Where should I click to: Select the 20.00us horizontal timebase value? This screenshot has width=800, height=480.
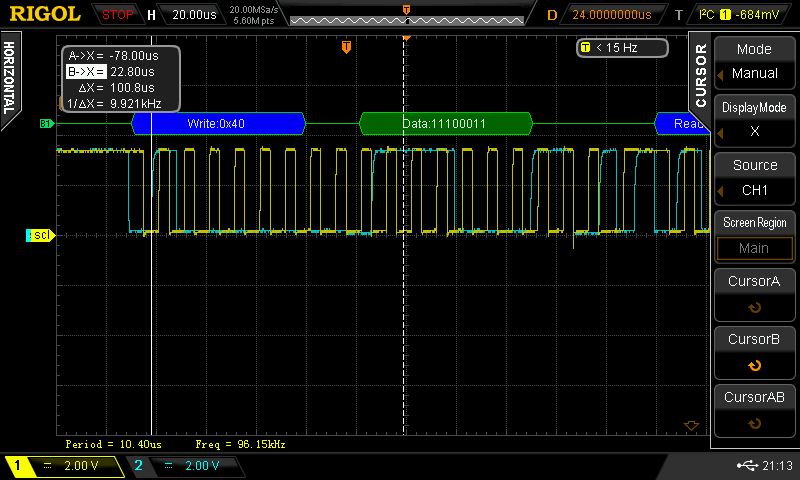point(194,15)
